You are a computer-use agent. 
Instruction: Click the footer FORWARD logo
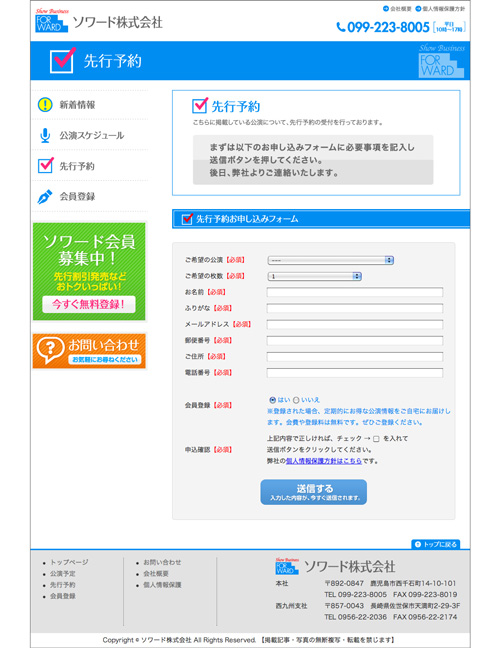pyautogui.click(x=287, y=566)
